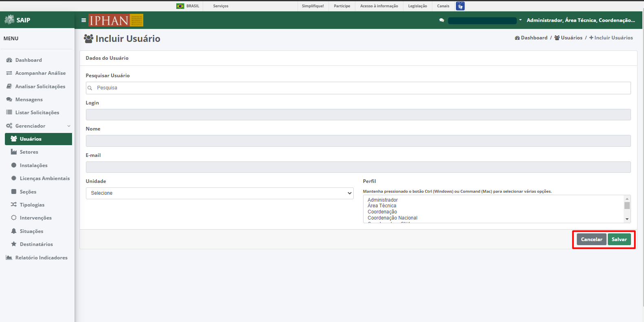Open Licenças Ambientais submenu item
Image resolution: width=644 pixels, height=322 pixels.
click(x=45, y=178)
